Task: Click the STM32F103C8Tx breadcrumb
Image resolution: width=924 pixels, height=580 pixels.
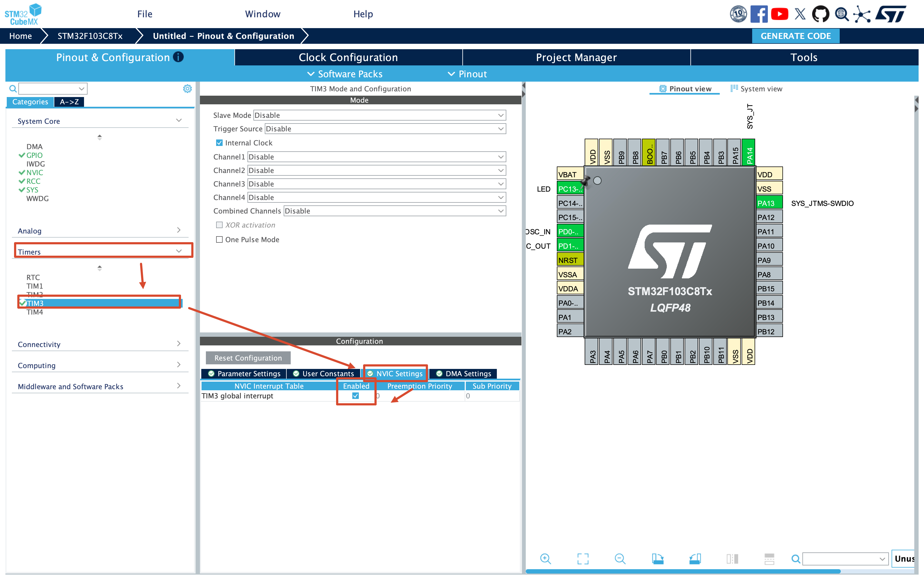Action: click(x=90, y=36)
